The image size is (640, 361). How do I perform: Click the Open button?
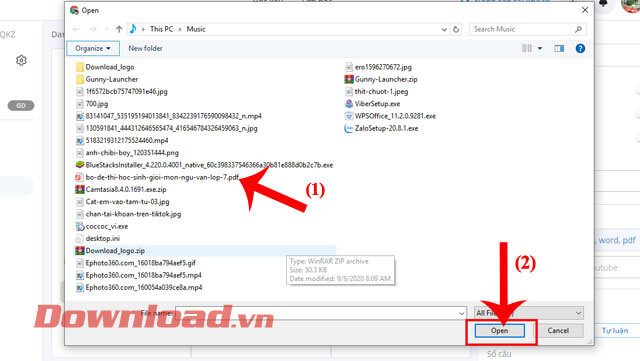point(500,331)
